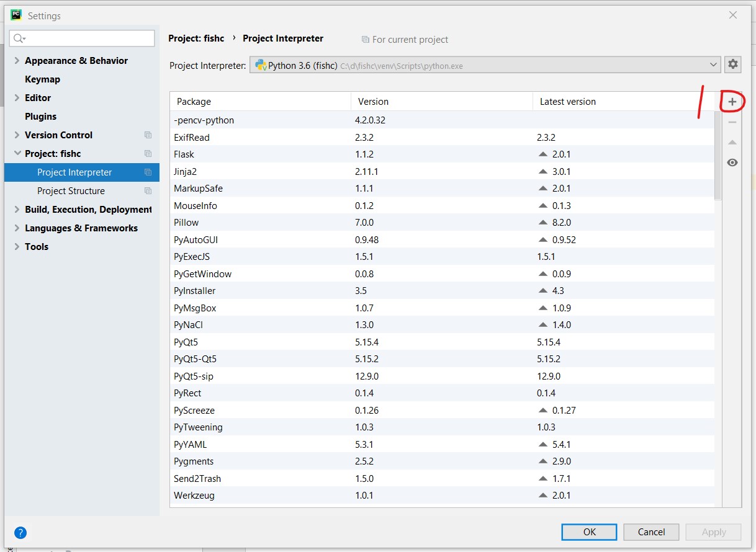Click upgrade arrow in Jinja2 row
Viewport: 756px width, 552px height.
point(543,172)
